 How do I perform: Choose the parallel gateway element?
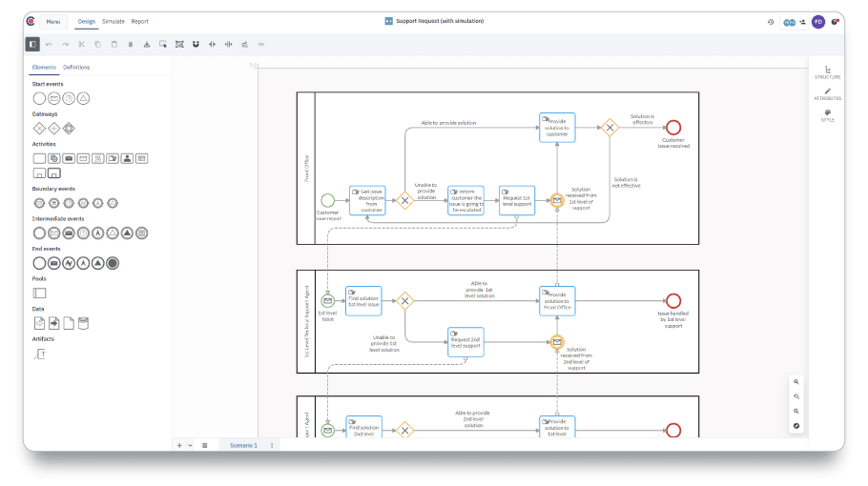(53, 129)
